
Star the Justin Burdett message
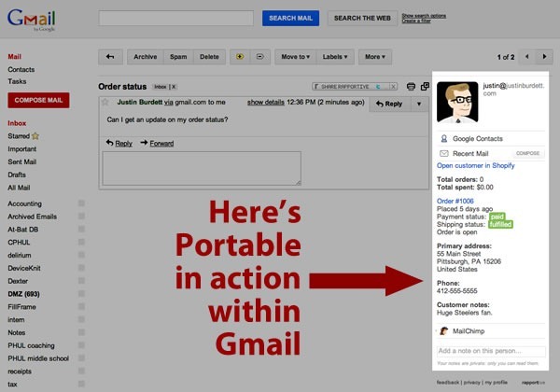click(105, 102)
